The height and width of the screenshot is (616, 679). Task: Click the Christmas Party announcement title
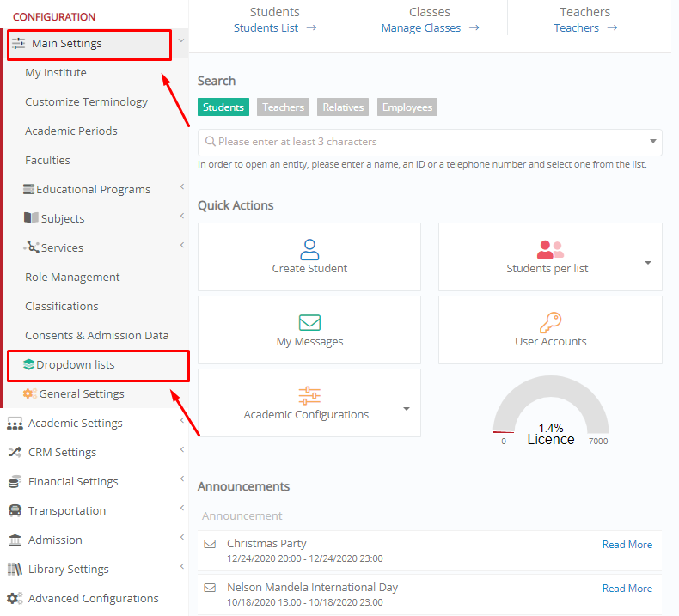click(266, 543)
